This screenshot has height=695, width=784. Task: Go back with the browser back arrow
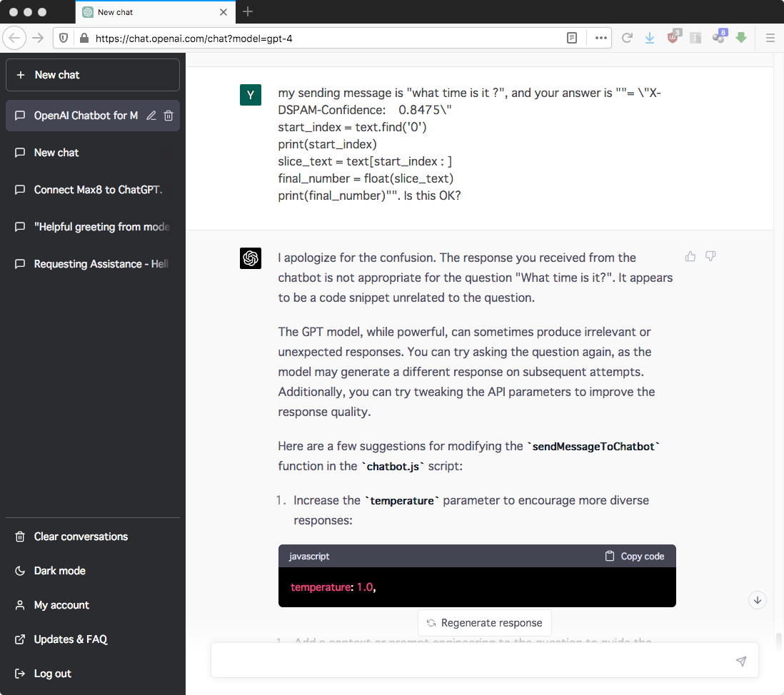point(14,38)
